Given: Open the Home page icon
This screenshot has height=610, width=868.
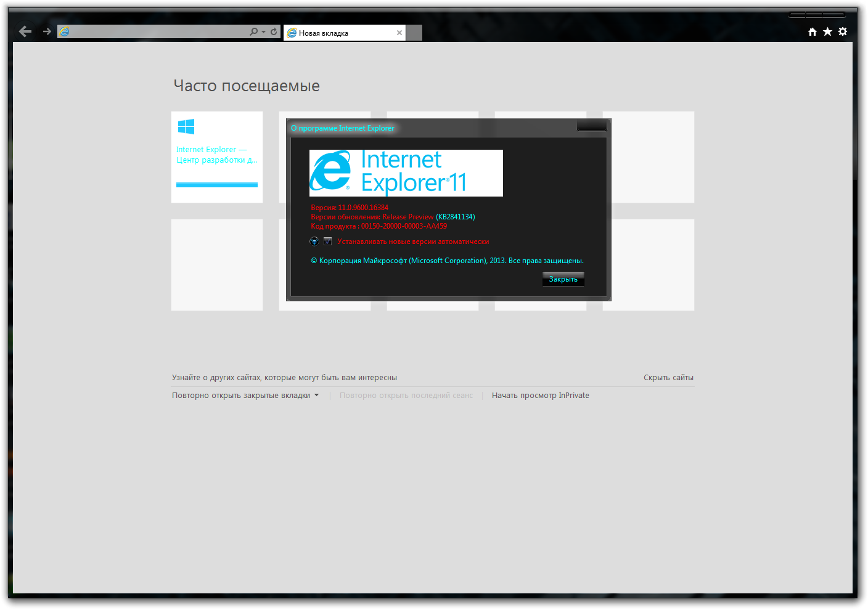Looking at the screenshot, I should click(813, 32).
